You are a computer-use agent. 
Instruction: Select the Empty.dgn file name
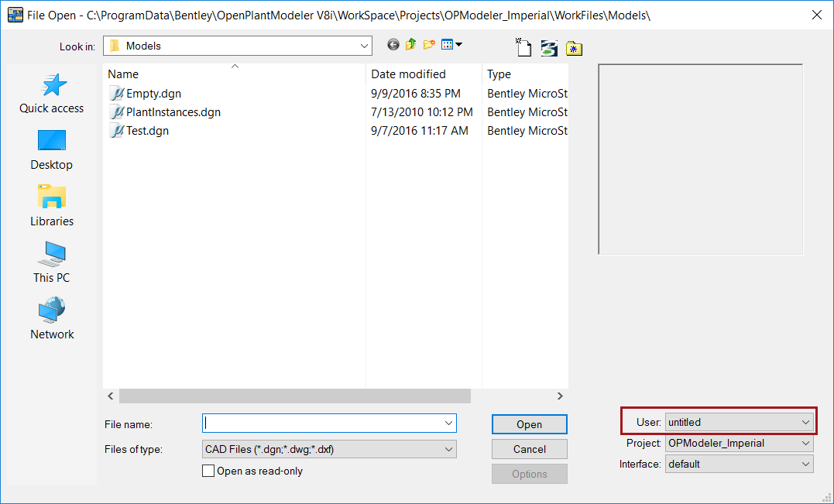click(154, 94)
